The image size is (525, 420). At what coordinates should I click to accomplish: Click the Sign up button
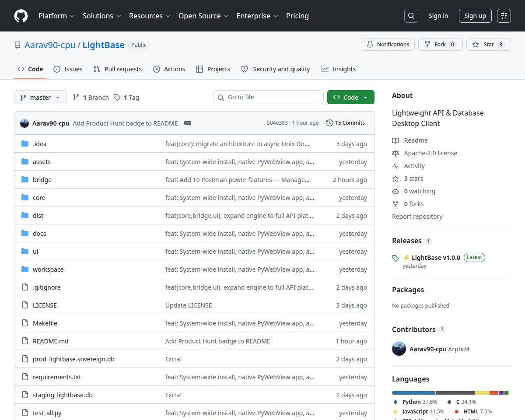point(475,16)
